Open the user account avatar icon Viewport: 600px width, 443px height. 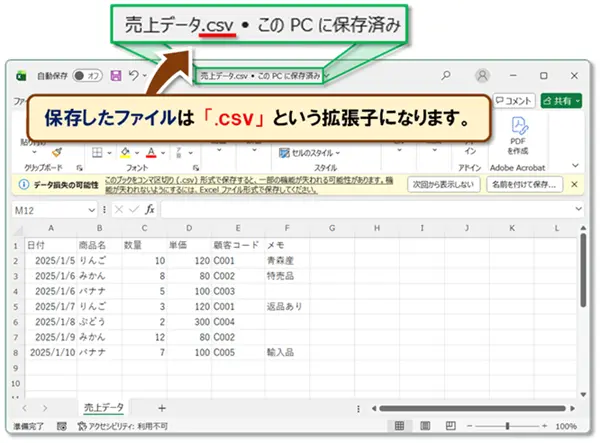(483, 75)
